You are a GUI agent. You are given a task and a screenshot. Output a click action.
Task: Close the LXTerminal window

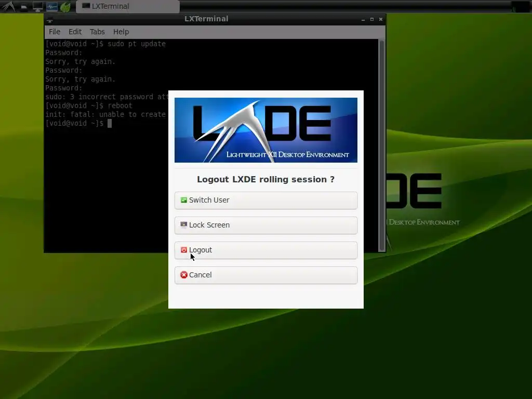coord(381,19)
